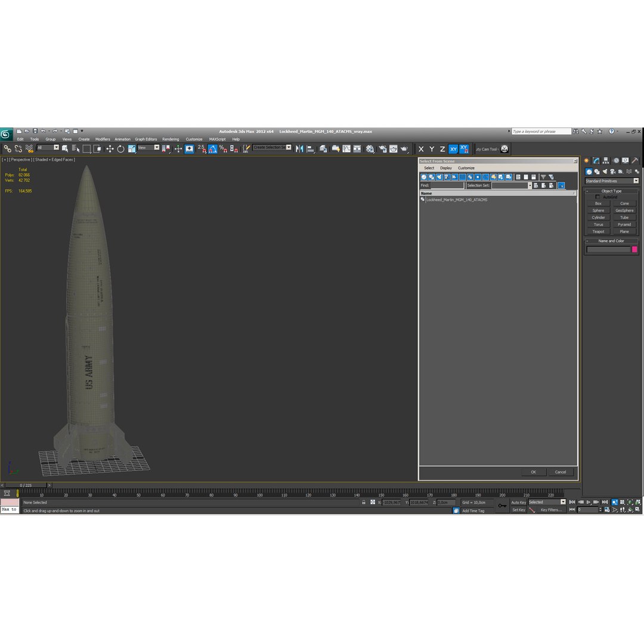Open Key Filters dialog
This screenshot has width=644, height=644.
tap(550, 510)
